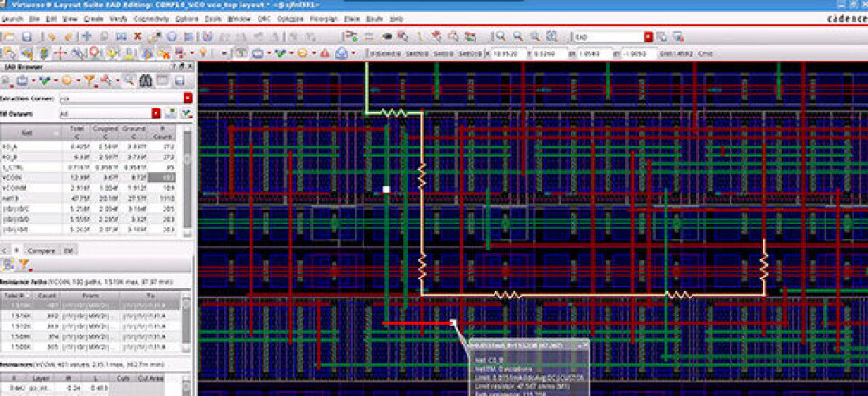Open the View menu
868x396 pixels.
point(71,18)
